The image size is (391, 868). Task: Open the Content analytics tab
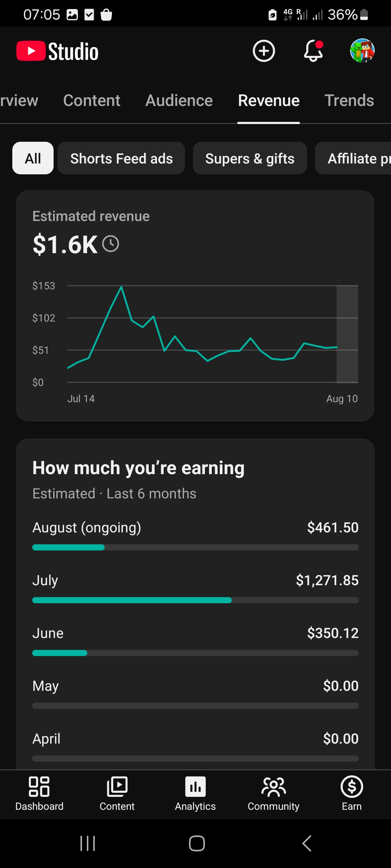coord(92,101)
